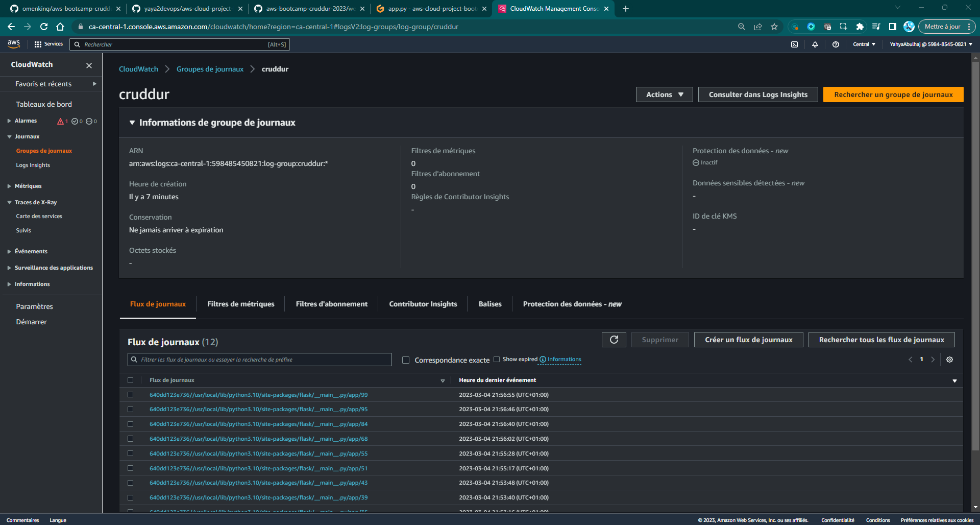Enable Correspondance exacte checkbox
This screenshot has height=525, width=980.
(x=406, y=360)
